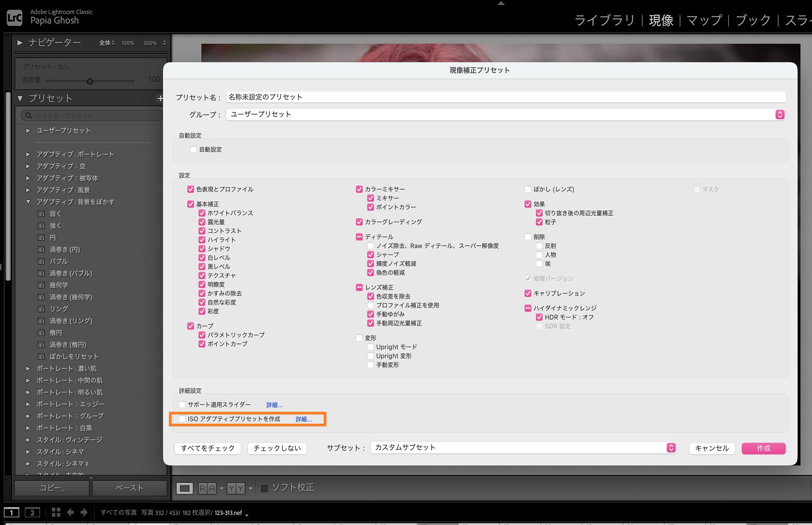The image size is (812, 525).
Task: Uncheck the ホワイトバランス setting
Action: [202, 213]
